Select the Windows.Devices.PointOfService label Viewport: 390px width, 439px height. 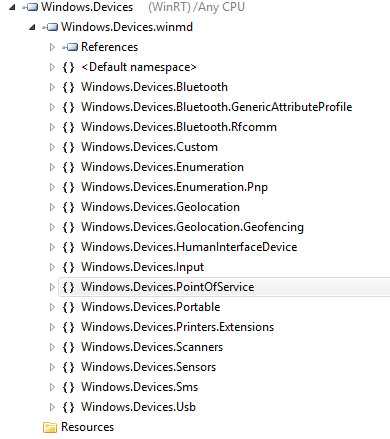click(x=168, y=287)
